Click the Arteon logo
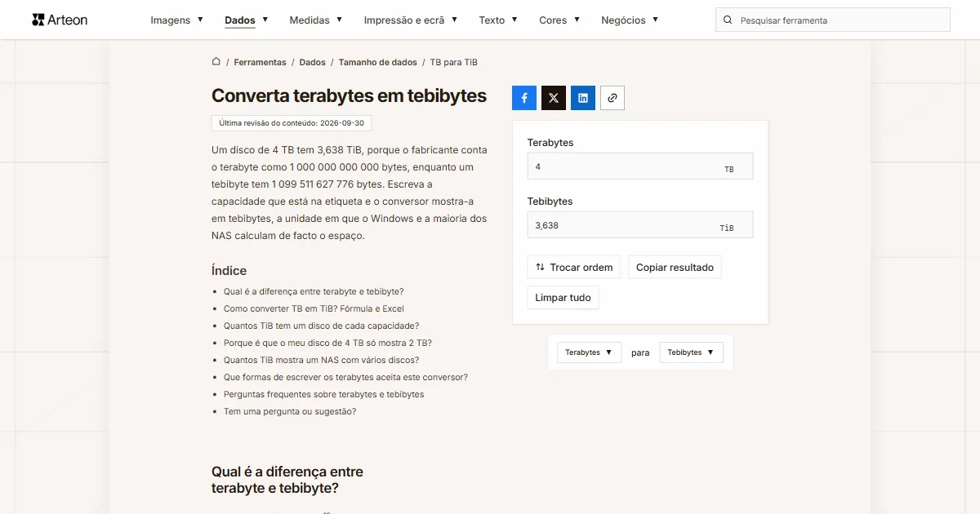Image resolution: width=980 pixels, height=514 pixels. pyautogui.click(x=60, y=20)
